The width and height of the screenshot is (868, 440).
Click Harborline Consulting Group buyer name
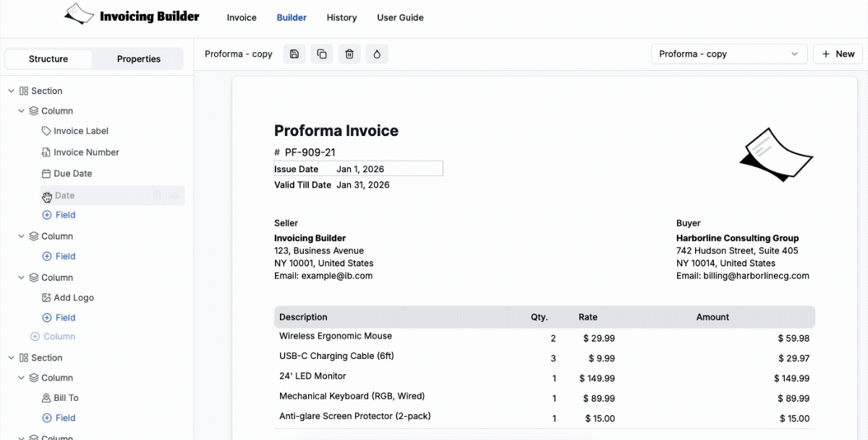click(738, 238)
